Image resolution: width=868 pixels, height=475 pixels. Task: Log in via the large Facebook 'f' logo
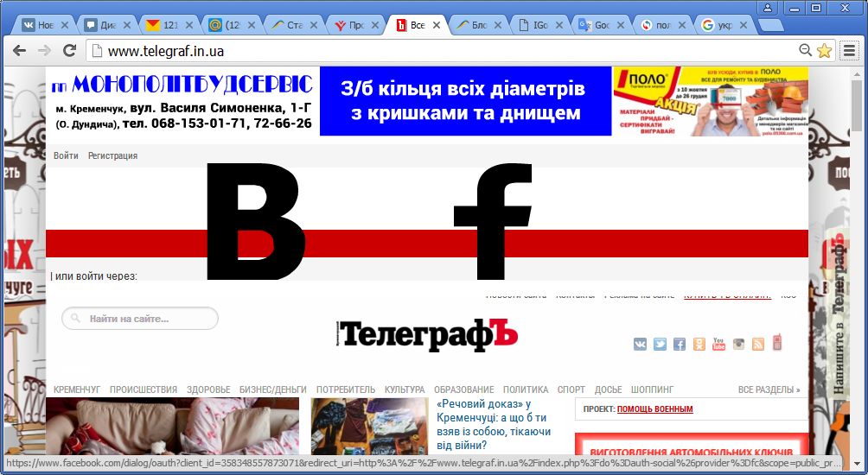pos(493,221)
